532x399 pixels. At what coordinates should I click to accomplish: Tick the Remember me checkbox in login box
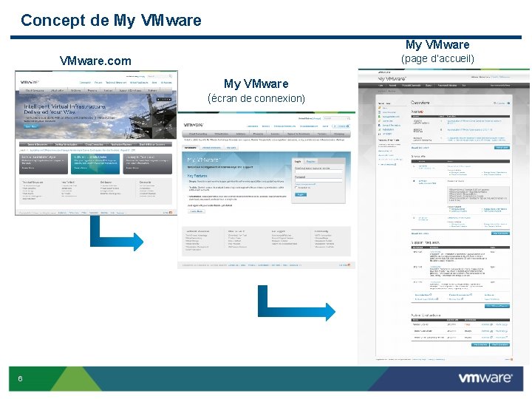click(x=296, y=187)
